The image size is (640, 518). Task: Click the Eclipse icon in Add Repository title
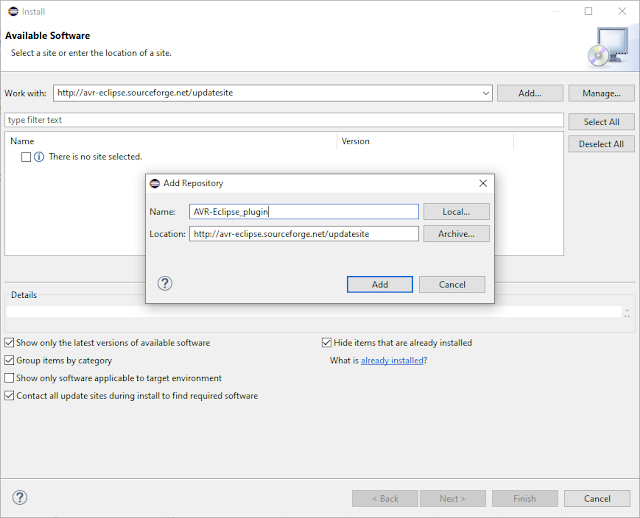point(155,183)
